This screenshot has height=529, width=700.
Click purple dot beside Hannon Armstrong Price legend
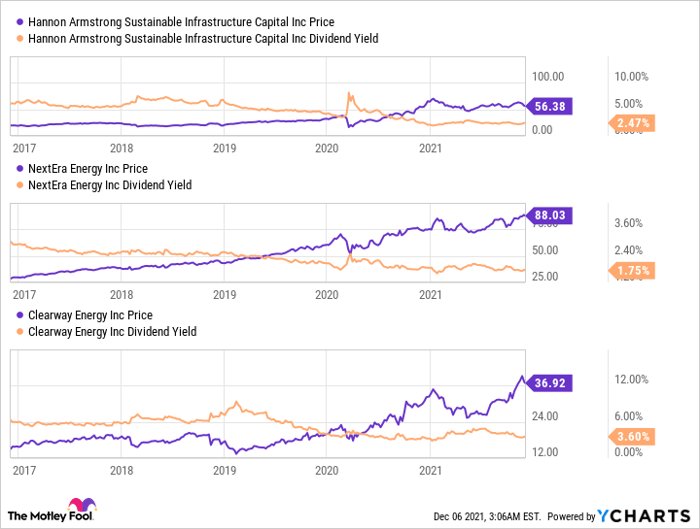coord(18,22)
